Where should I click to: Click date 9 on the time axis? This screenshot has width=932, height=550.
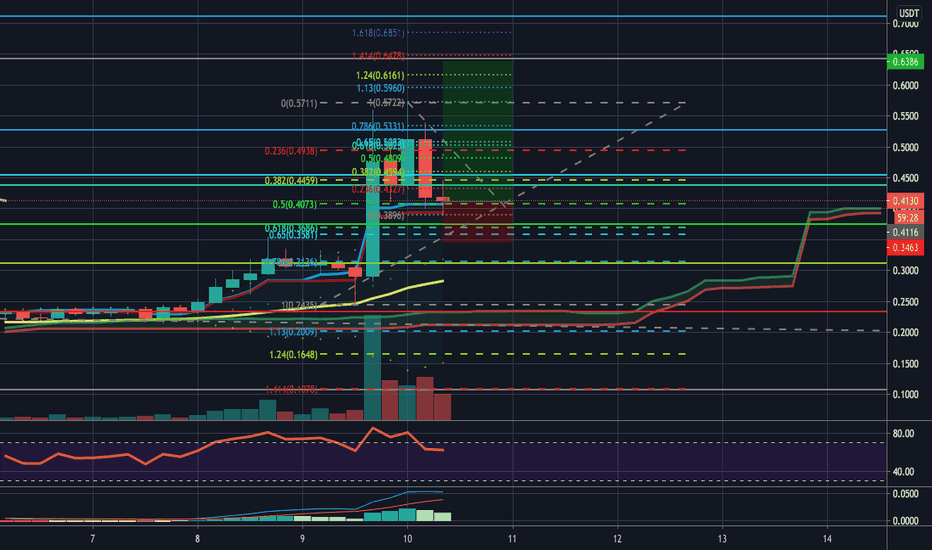tap(302, 539)
